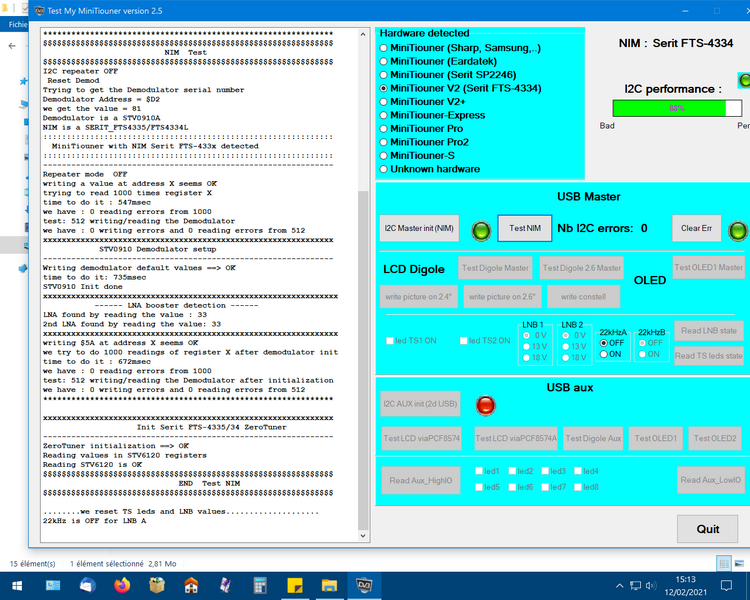Click the green LED beside Clear Err

(x=738, y=231)
